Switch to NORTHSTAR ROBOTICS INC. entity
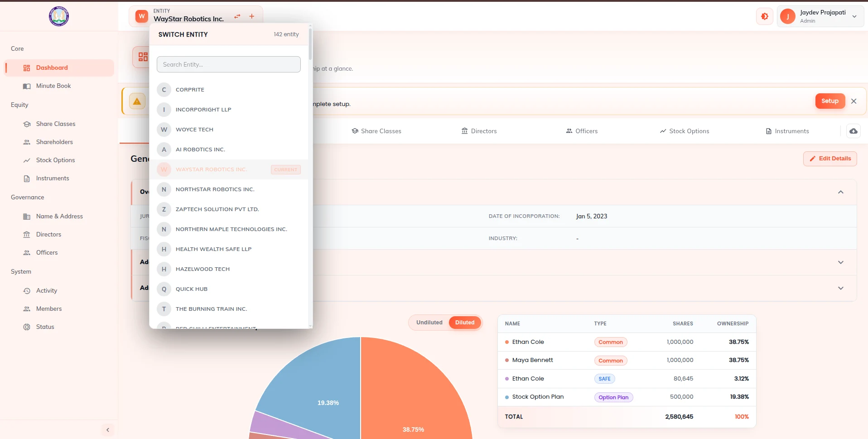The width and height of the screenshot is (868, 439). pyautogui.click(x=229, y=189)
